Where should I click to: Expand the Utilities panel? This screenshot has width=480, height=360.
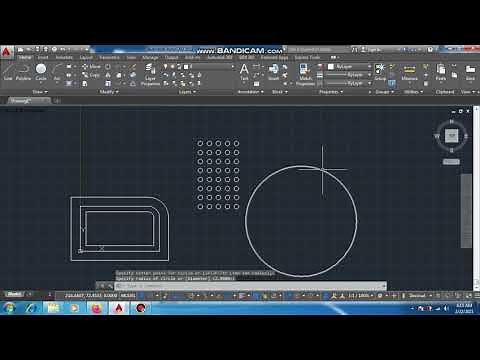[x=413, y=92]
